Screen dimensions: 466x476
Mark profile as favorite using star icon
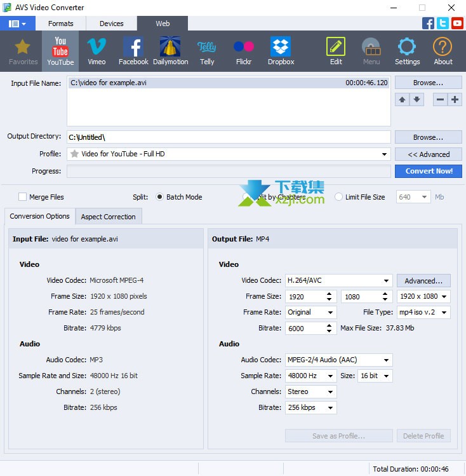tap(74, 154)
